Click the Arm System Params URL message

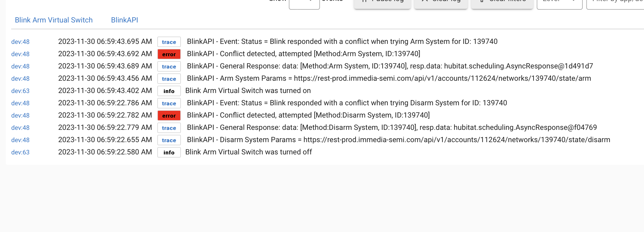389,78
